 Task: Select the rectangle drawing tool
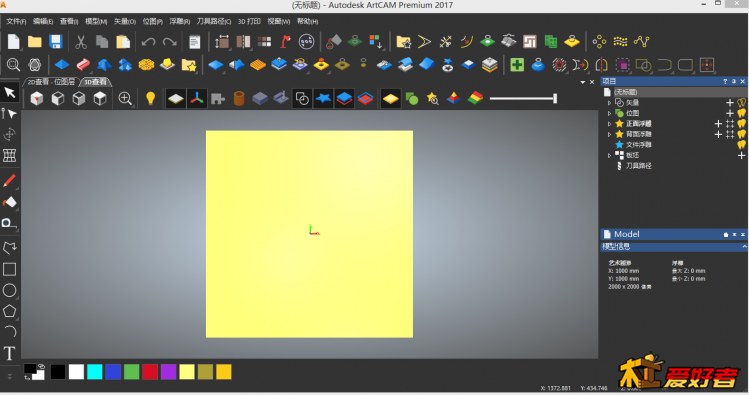tap(10, 269)
